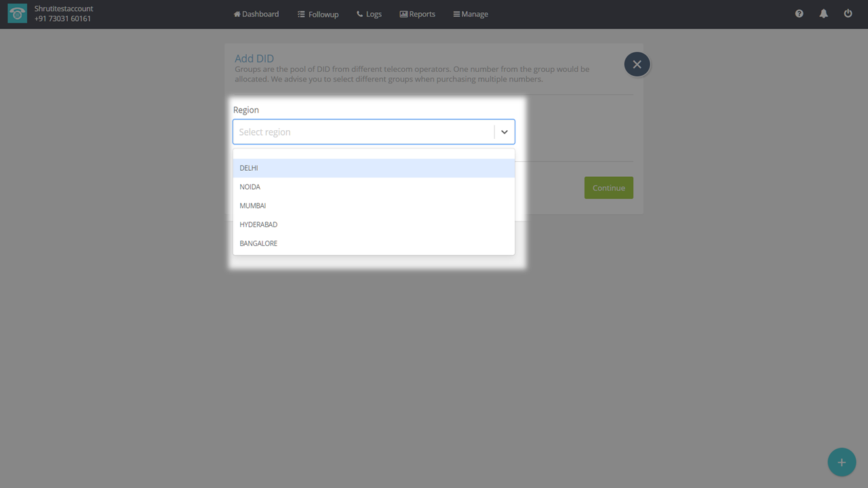Open the notifications bell icon

coord(823,14)
